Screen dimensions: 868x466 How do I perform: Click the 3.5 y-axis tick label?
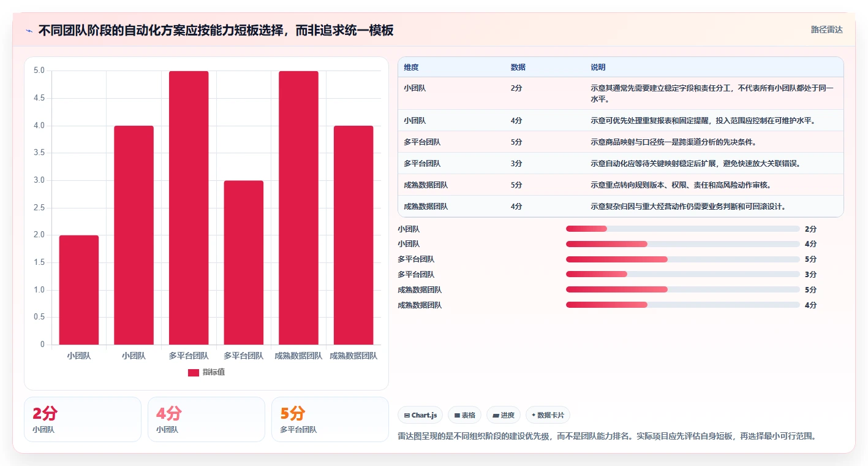point(39,153)
